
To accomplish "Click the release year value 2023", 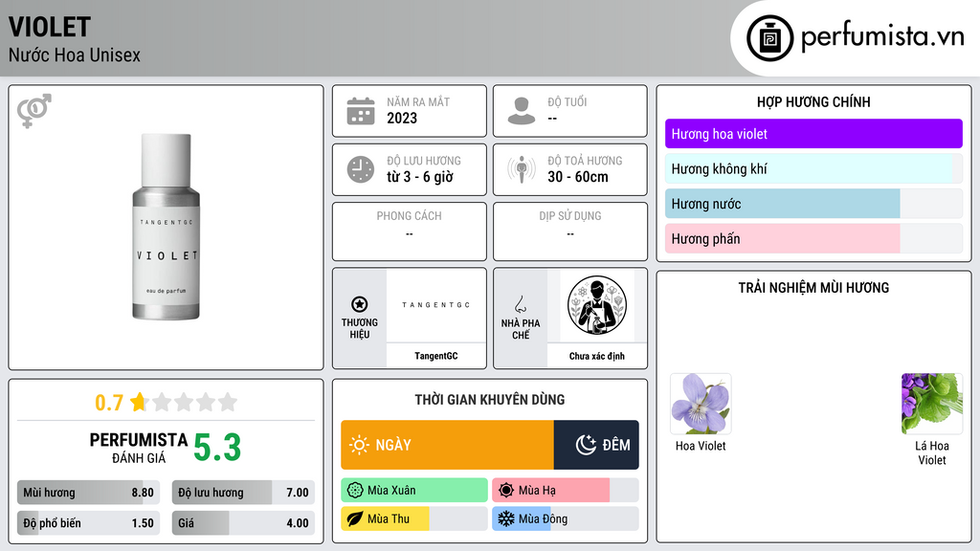I will tap(402, 118).
